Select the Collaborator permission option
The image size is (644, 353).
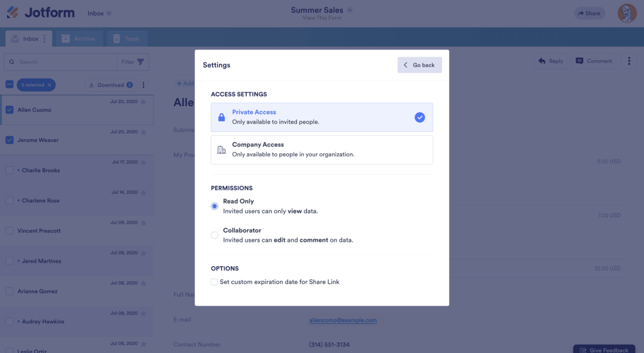[214, 235]
